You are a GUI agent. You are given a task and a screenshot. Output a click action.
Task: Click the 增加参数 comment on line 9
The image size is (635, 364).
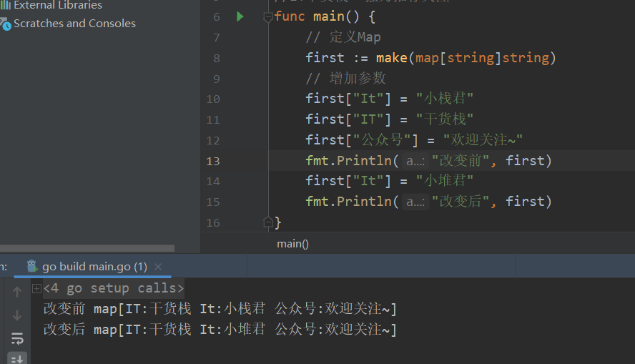(x=345, y=78)
